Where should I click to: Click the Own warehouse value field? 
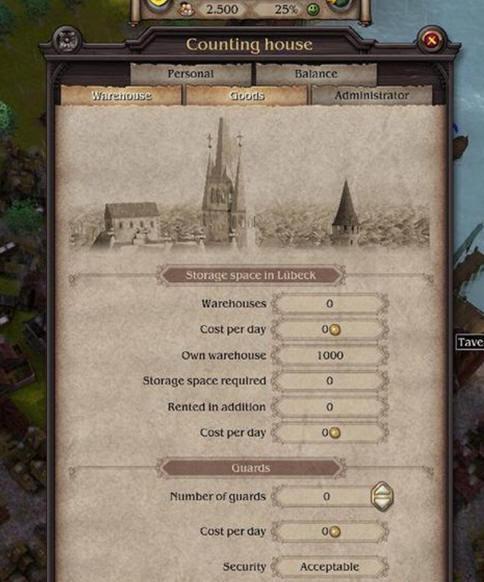(x=330, y=355)
